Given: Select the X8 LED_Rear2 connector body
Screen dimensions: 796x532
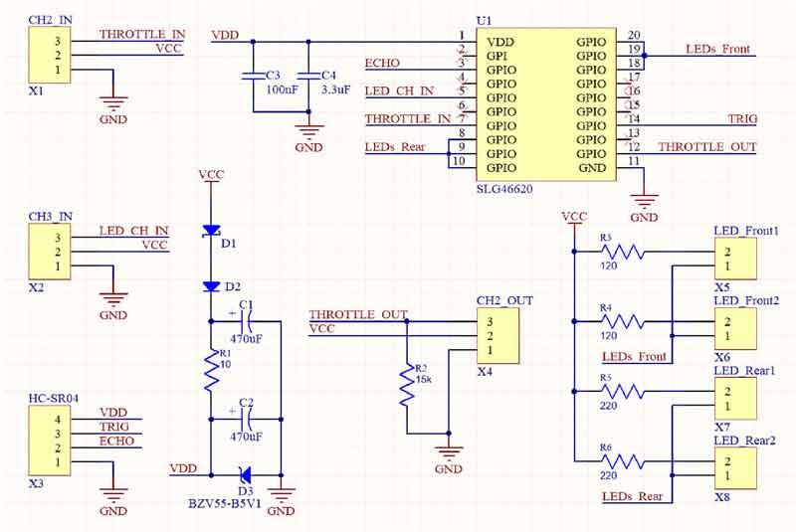Looking at the screenshot, I should tap(735, 468).
